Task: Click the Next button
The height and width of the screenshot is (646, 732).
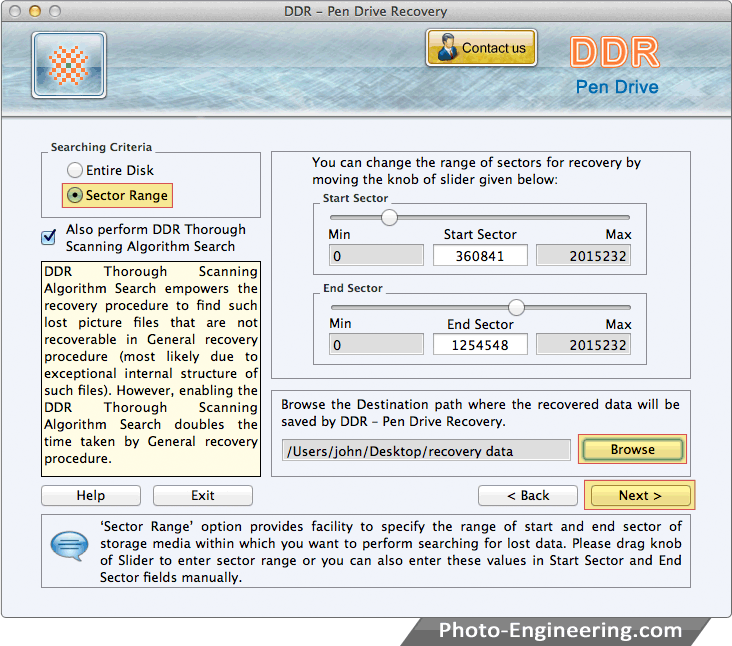Action: (640, 495)
